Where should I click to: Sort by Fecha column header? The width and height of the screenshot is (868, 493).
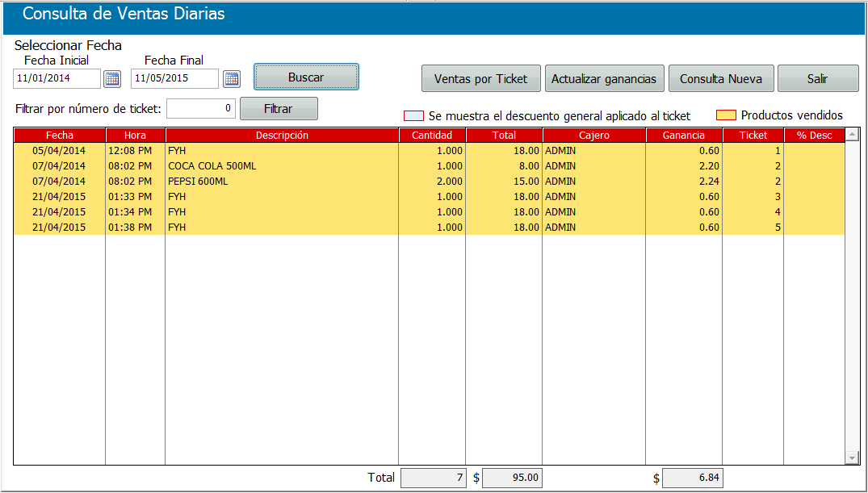click(x=59, y=135)
